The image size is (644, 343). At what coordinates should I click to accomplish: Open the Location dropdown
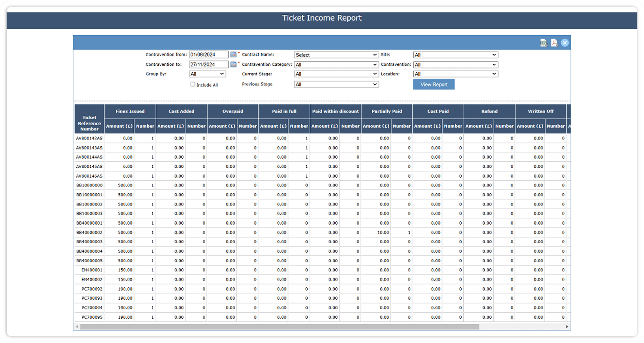(x=455, y=74)
